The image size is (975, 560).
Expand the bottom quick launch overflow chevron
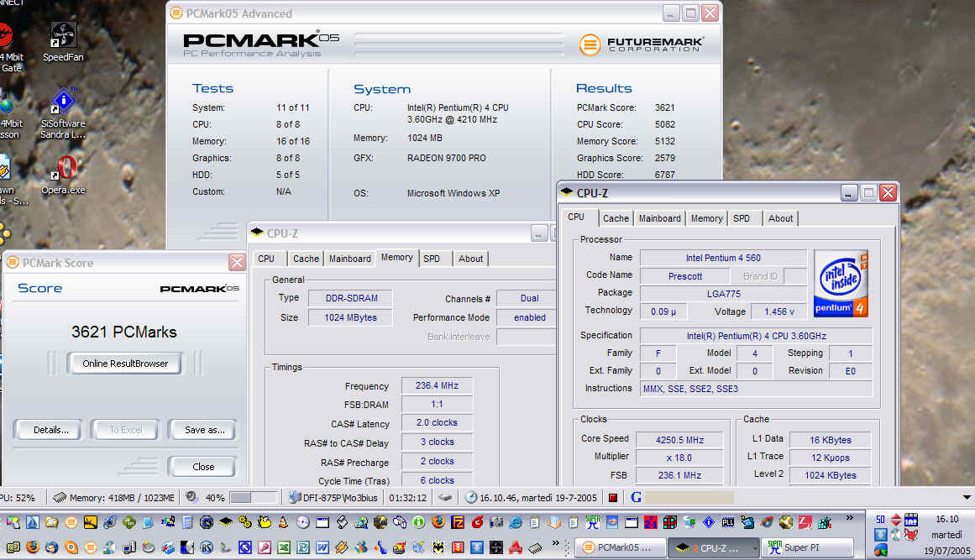(x=555, y=542)
